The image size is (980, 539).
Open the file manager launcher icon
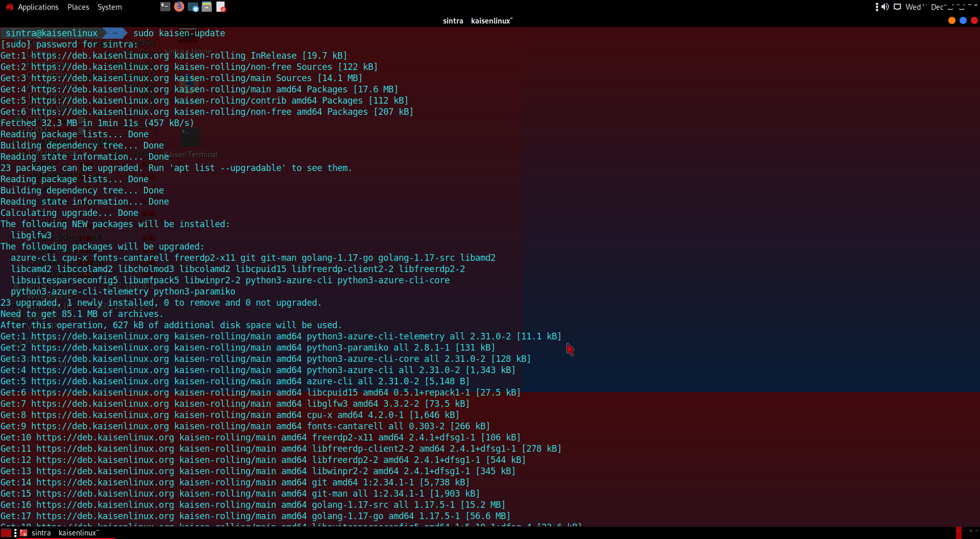pos(207,7)
